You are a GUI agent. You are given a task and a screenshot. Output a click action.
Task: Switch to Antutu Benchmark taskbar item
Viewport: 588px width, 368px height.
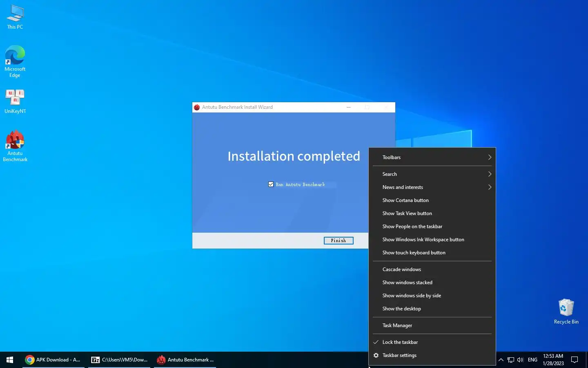pos(185,360)
